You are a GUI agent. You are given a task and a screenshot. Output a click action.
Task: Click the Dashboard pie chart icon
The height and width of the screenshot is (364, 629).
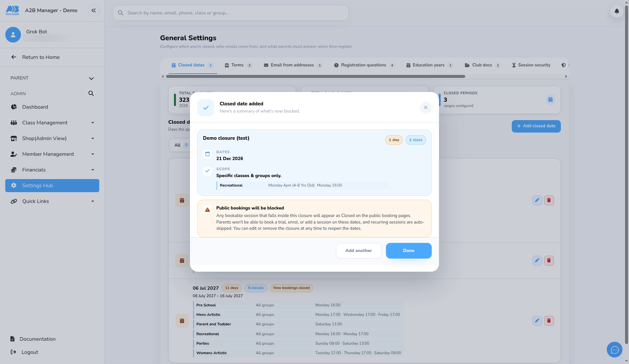(x=14, y=107)
